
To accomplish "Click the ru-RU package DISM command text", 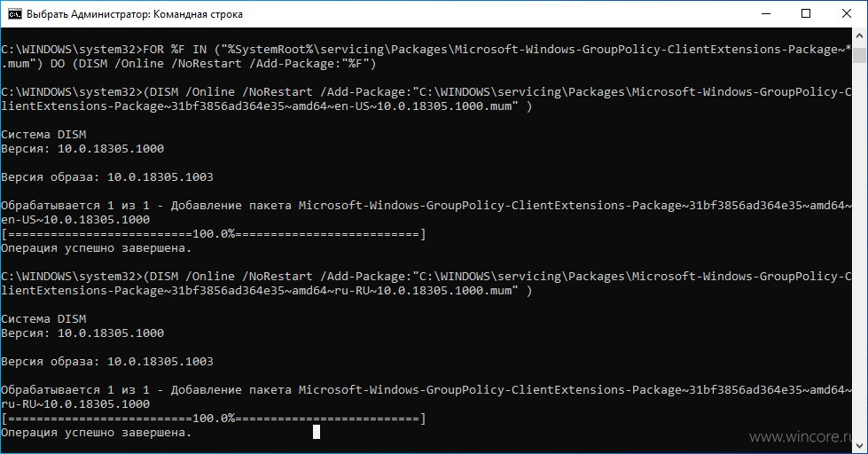I will click(x=426, y=284).
